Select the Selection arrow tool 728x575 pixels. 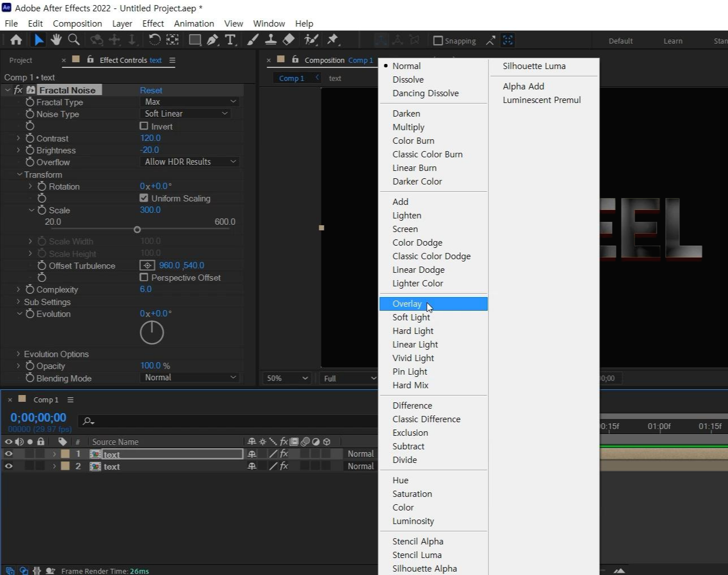point(38,40)
